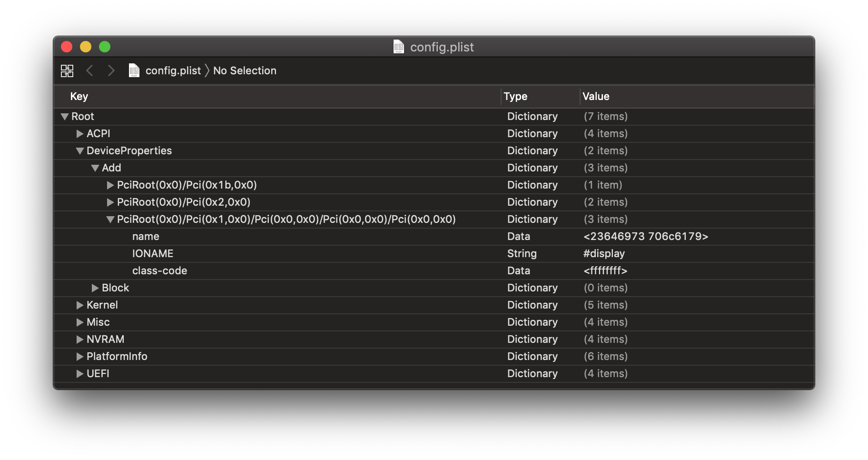The image size is (868, 460).
Task: Click No Selection in the path bar
Action: pos(245,70)
